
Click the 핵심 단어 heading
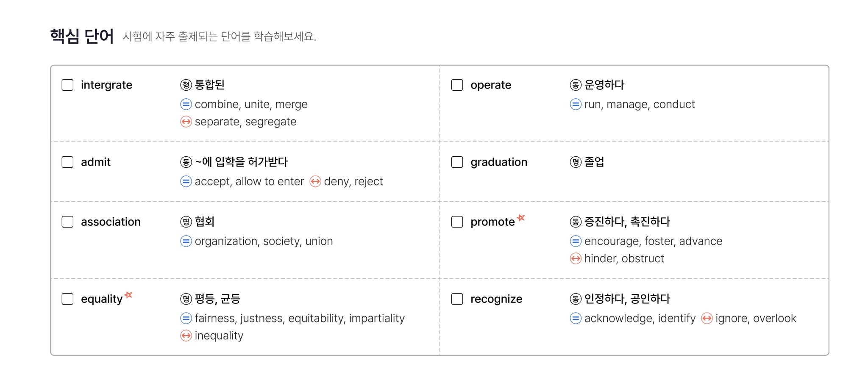pyautogui.click(x=82, y=36)
